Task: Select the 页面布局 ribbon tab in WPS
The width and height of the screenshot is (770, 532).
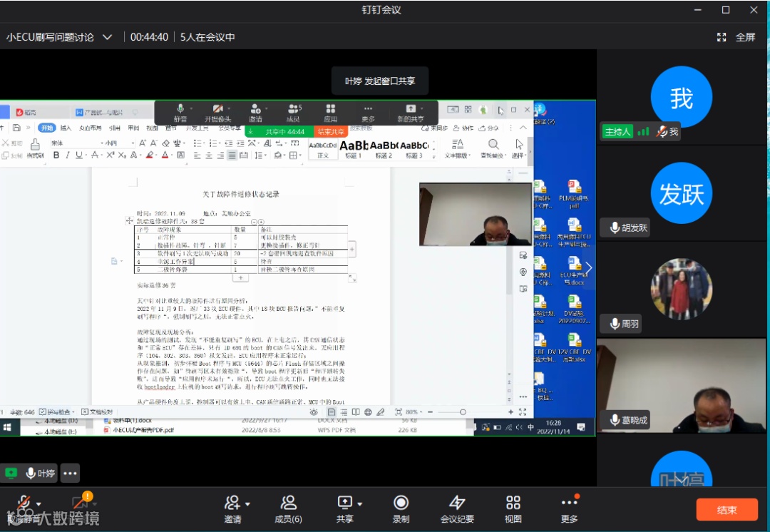Action: coord(90,128)
